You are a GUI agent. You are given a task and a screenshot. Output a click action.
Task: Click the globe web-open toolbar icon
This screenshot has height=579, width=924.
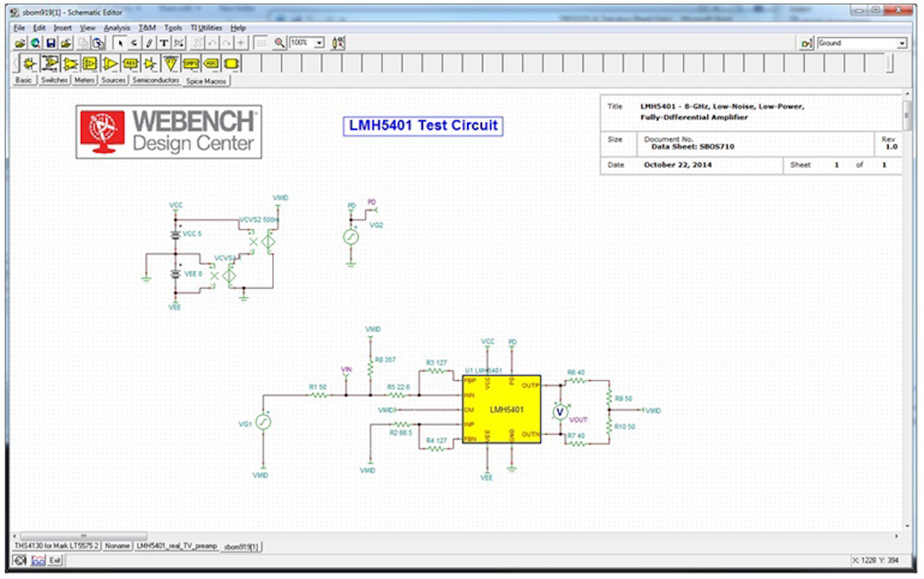[x=35, y=43]
